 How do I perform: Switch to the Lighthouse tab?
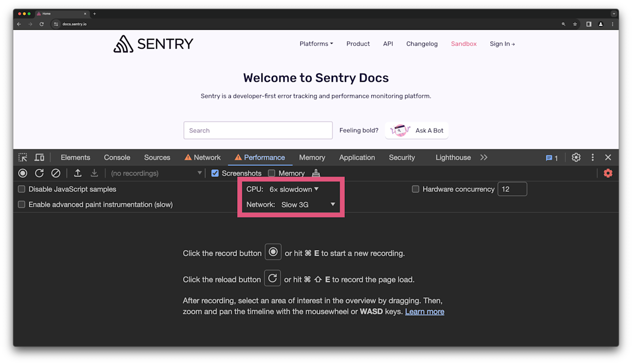click(453, 157)
